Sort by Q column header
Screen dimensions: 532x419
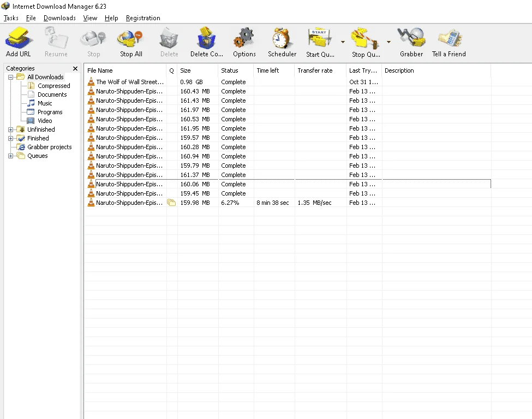click(172, 70)
